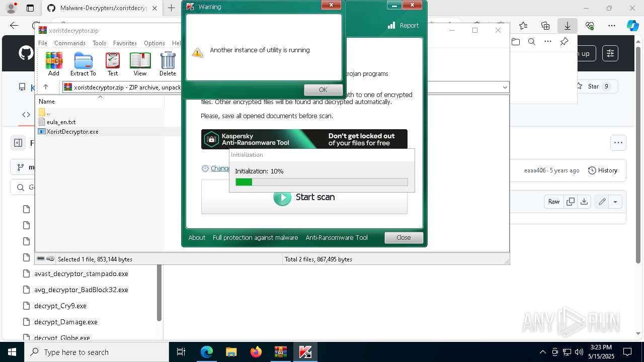Open GitHub appearance settings button
Viewport: 644px width, 362px height.
pyautogui.click(x=610, y=53)
